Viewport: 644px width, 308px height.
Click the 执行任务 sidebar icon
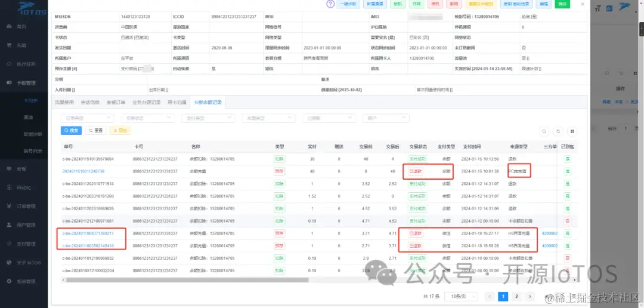[x=8, y=64]
